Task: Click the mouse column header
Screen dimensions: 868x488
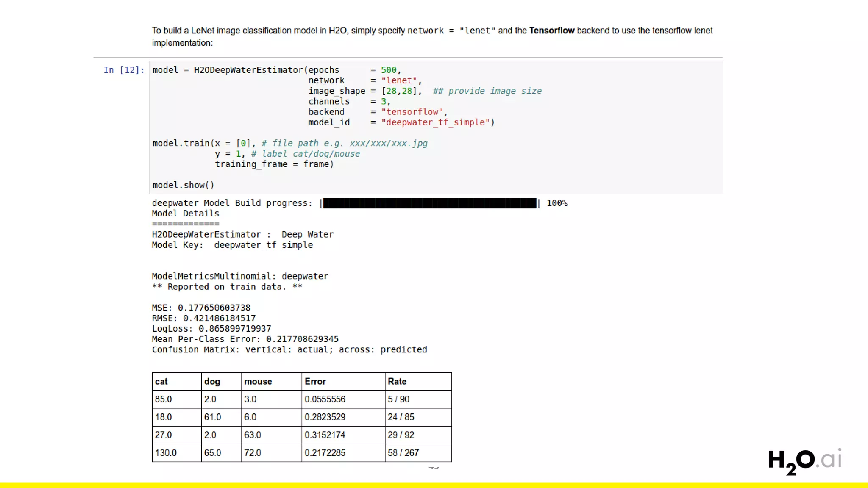Action: click(x=258, y=381)
